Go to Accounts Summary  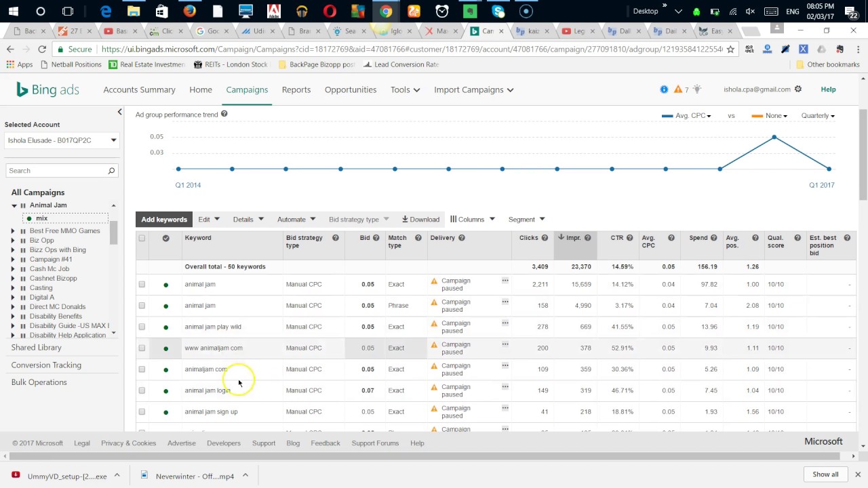pos(139,89)
